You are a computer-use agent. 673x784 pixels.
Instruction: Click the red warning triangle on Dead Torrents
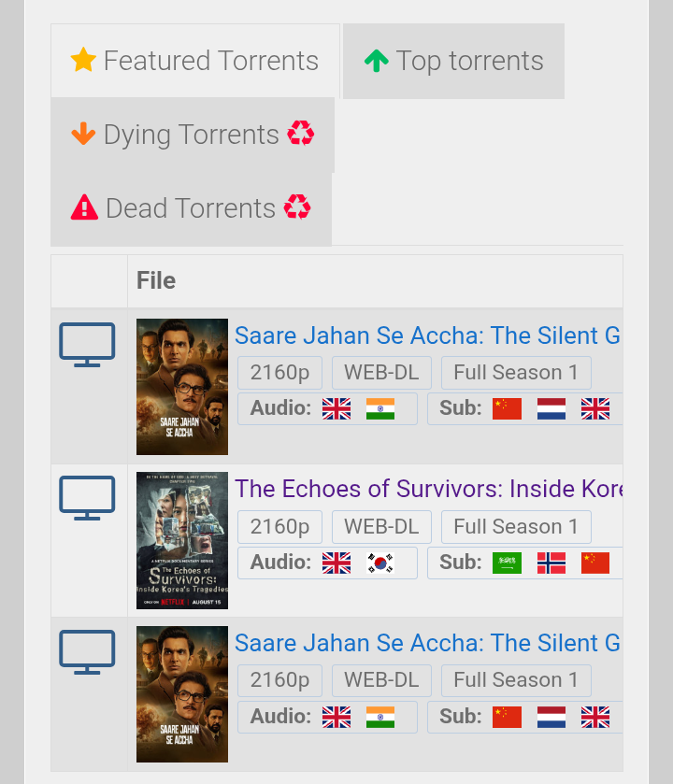click(84, 207)
